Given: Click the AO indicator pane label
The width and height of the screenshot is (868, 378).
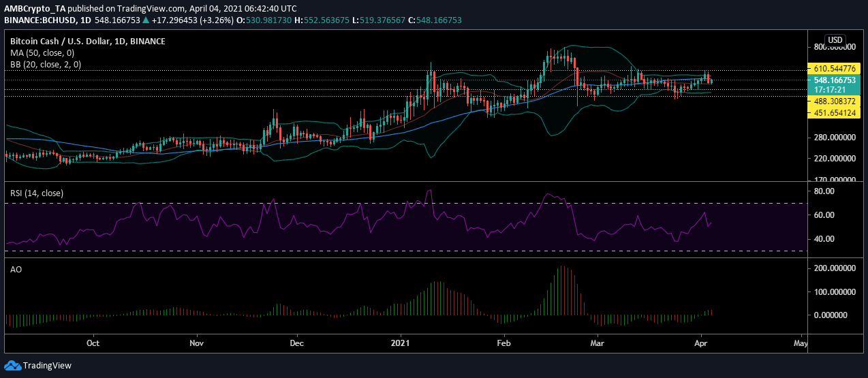Looking at the screenshot, I should (x=16, y=270).
